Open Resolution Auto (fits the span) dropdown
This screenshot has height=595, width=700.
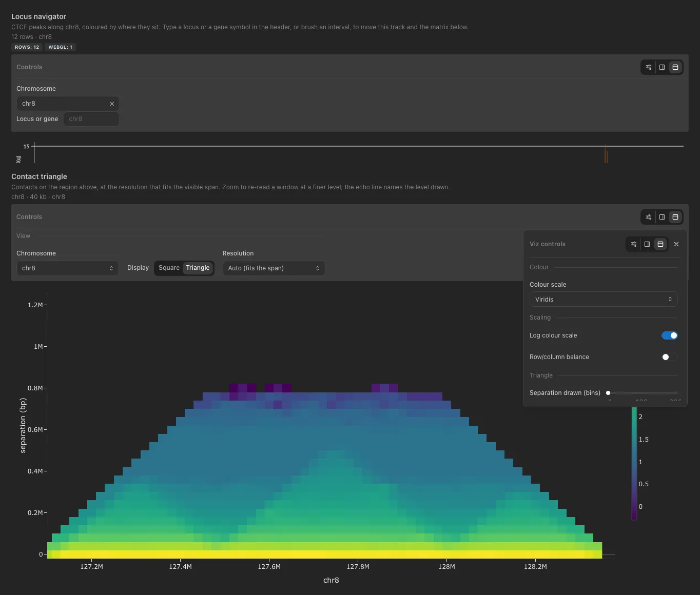pos(274,268)
